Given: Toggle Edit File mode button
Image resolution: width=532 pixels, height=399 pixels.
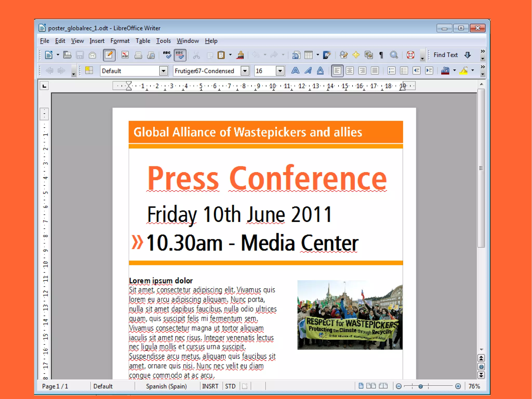Looking at the screenshot, I should 109,55.
